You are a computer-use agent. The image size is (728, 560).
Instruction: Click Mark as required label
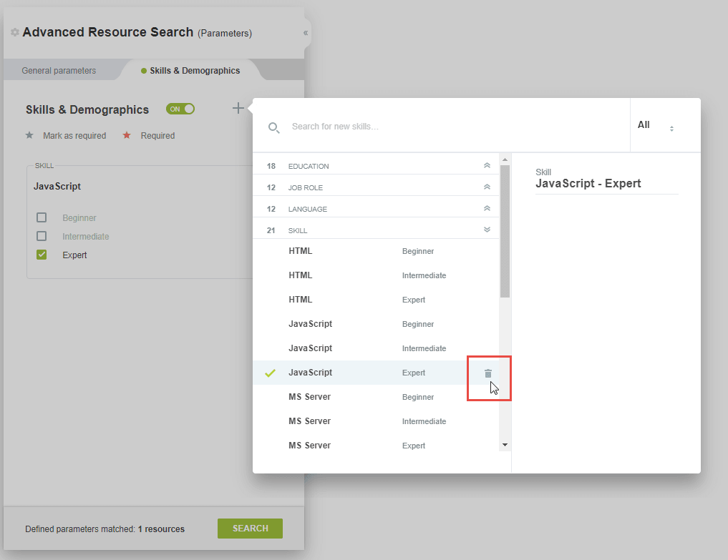74,135
